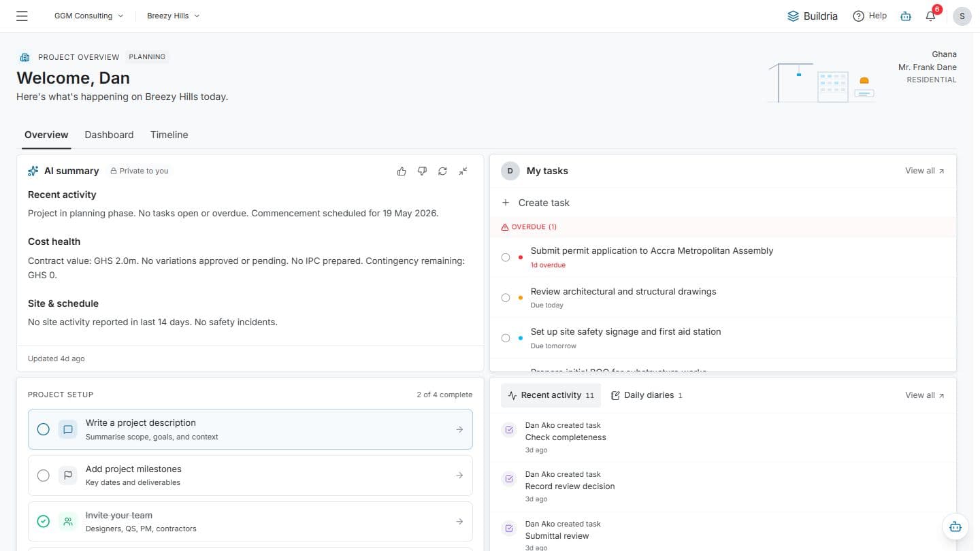Open the AI assistant robot icon in top bar

905,16
